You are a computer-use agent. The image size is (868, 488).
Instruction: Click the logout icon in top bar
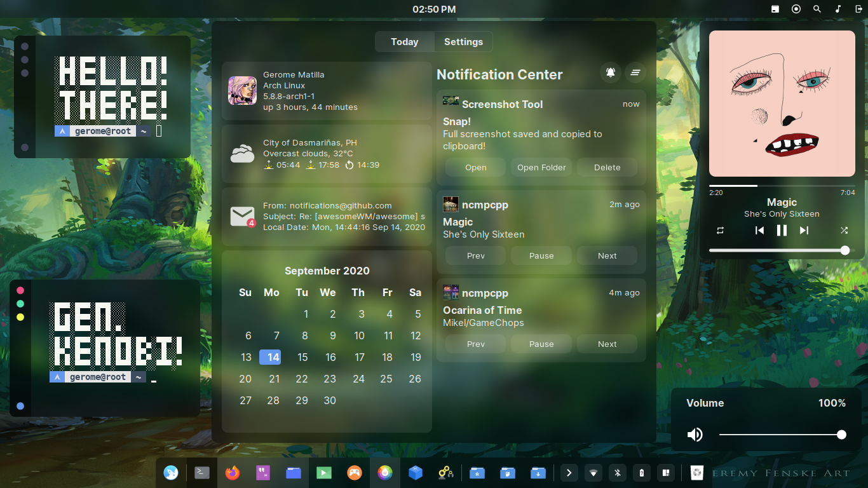858,9
